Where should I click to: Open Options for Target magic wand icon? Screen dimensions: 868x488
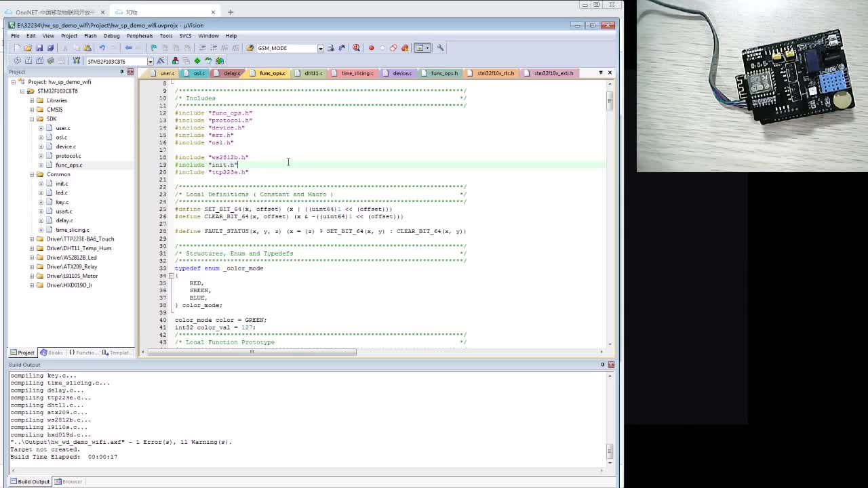click(x=161, y=61)
